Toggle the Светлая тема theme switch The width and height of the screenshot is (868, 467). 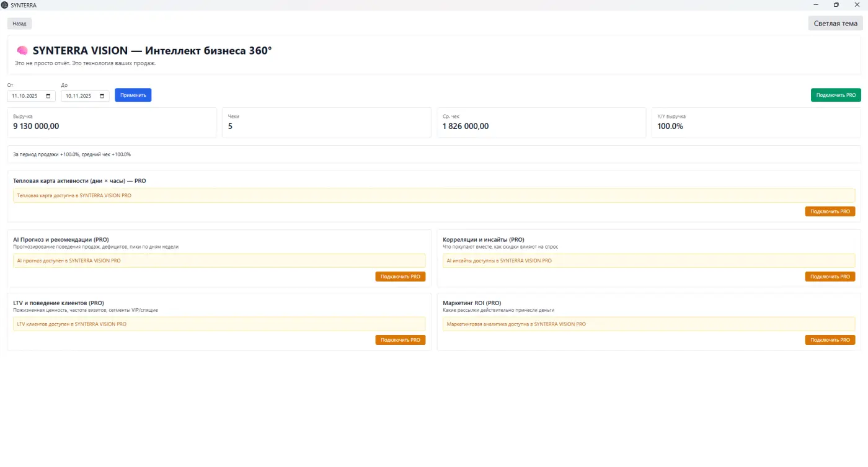point(835,24)
